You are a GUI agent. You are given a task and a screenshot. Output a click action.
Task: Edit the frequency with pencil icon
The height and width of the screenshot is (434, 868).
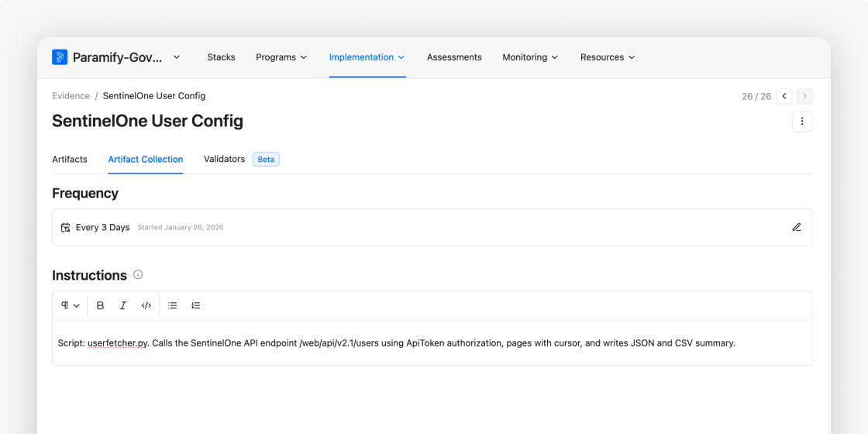(x=796, y=227)
